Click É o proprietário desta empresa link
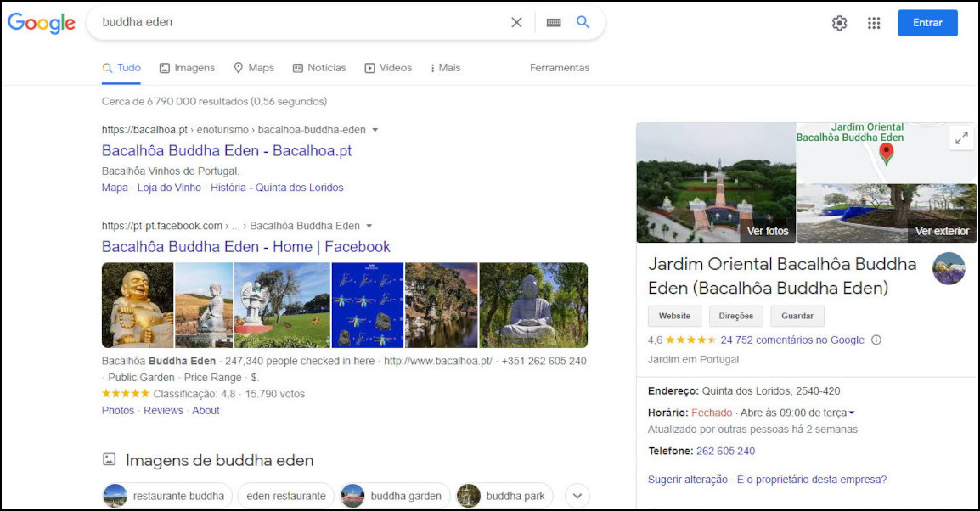980x511 pixels. pyautogui.click(x=812, y=480)
